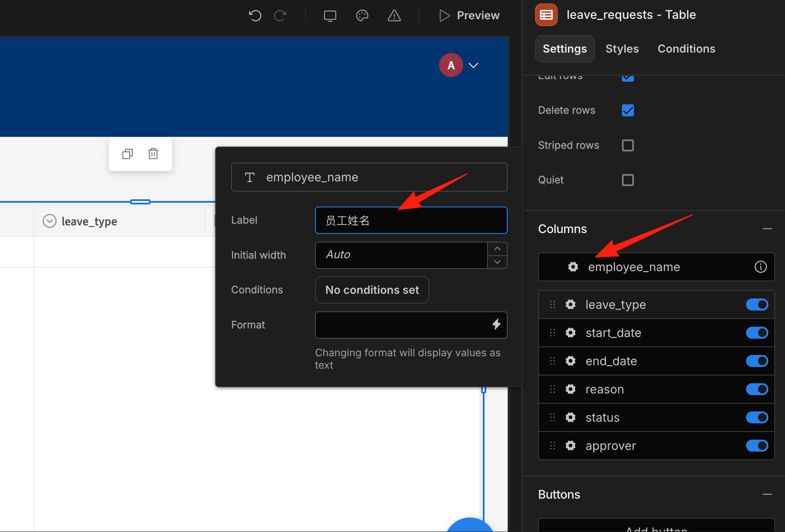This screenshot has width=785, height=532.
Task: Collapse the Buttons section
Action: tap(767, 494)
